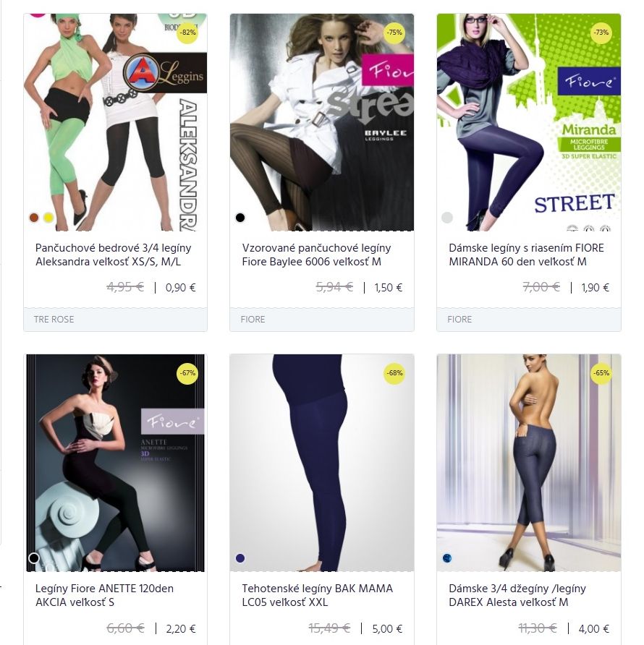Viewport: 644px width, 645px height.
Task: Select the brown color swatch on Aleksandra leggings
Action: (x=34, y=218)
